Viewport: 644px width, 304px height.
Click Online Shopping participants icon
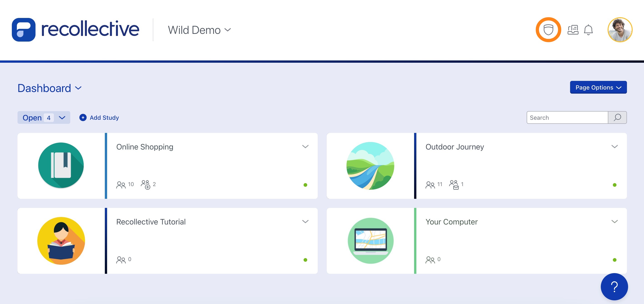pos(121,184)
